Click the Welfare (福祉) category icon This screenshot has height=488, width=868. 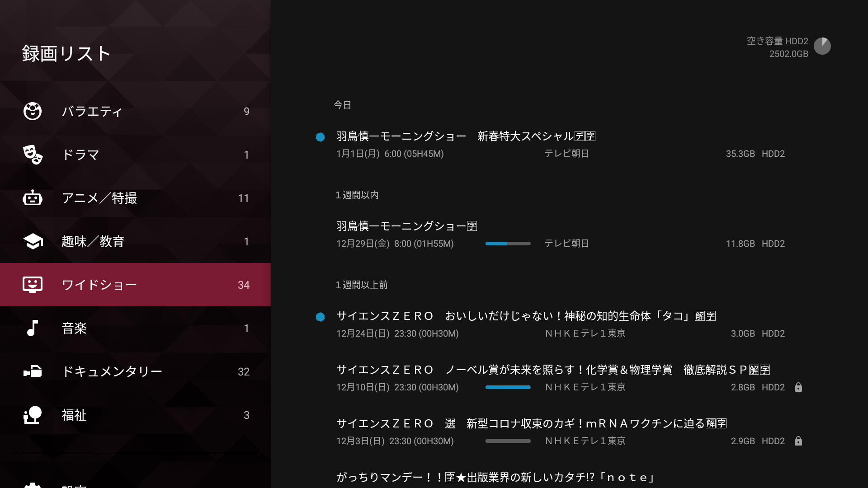(33, 415)
